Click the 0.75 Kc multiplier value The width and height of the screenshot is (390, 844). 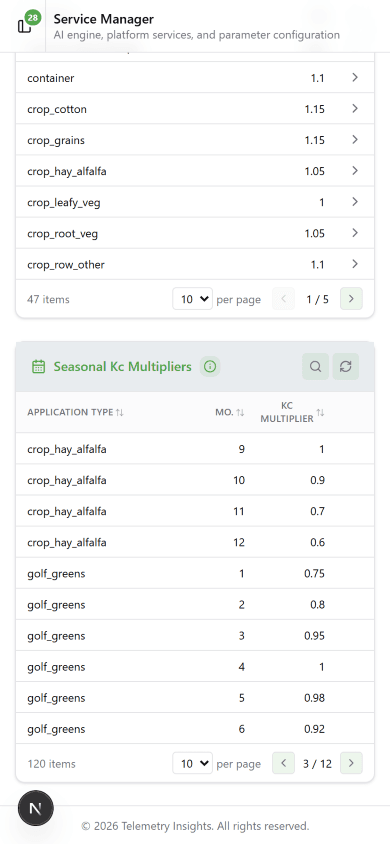314,574
